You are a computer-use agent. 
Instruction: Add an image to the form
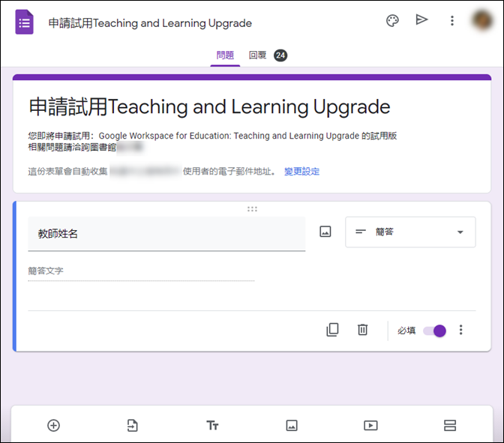pyautogui.click(x=292, y=425)
